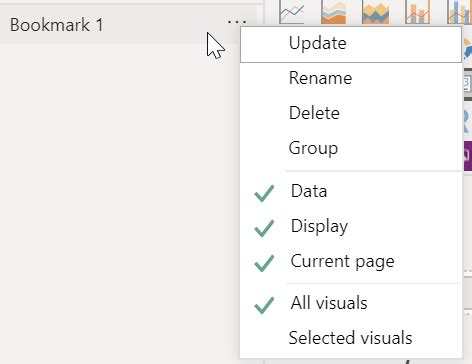The height and width of the screenshot is (364, 472).
Task: Toggle the Current page option
Action: 351,261
